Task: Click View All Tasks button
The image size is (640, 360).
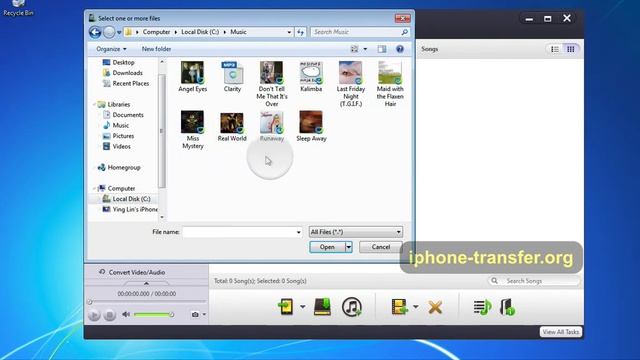Action: 561,332
